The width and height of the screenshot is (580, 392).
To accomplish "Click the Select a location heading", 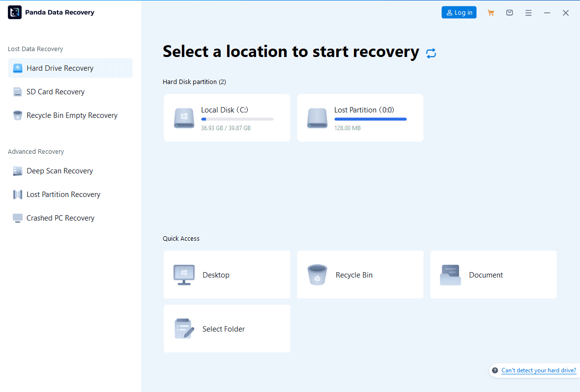I will click(x=291, y=52).
